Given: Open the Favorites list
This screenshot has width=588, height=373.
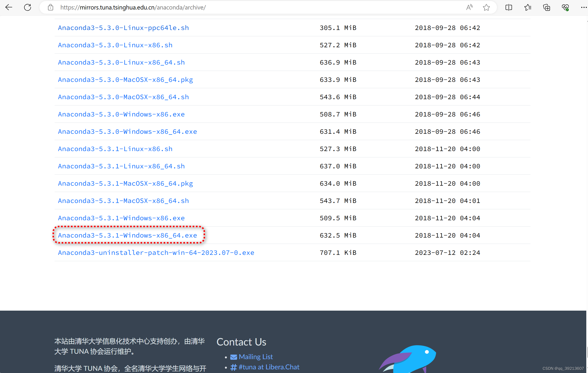Looking at the screenshot, I should point(528,7).
